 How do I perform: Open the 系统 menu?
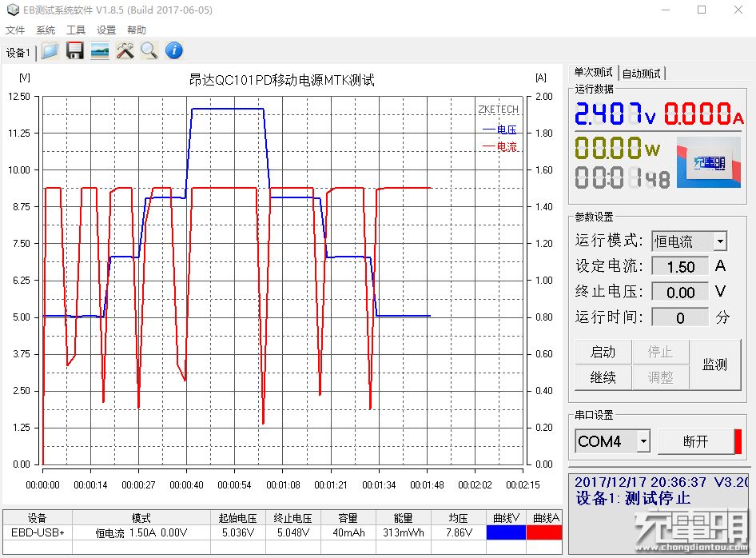coord(46,30)
